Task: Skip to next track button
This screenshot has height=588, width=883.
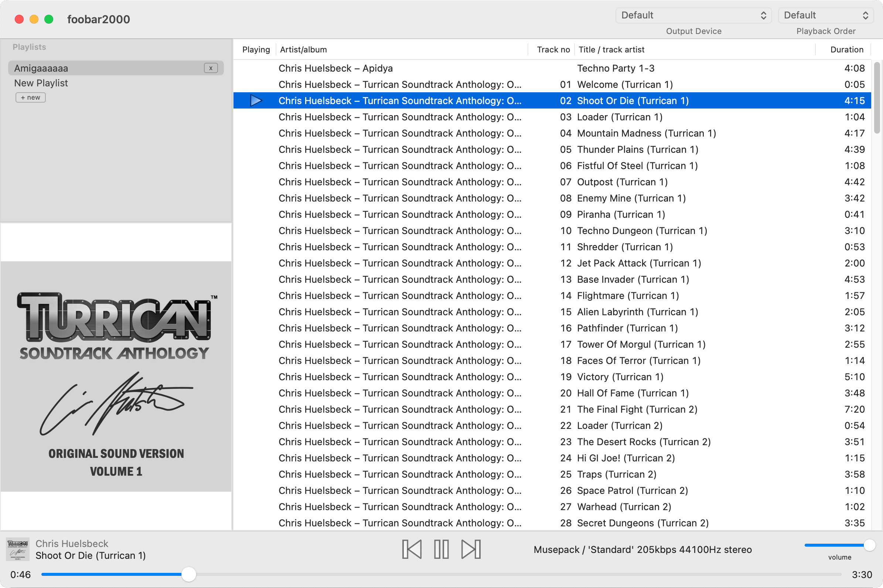Action: pyautogui.click(x=471, y=549)
